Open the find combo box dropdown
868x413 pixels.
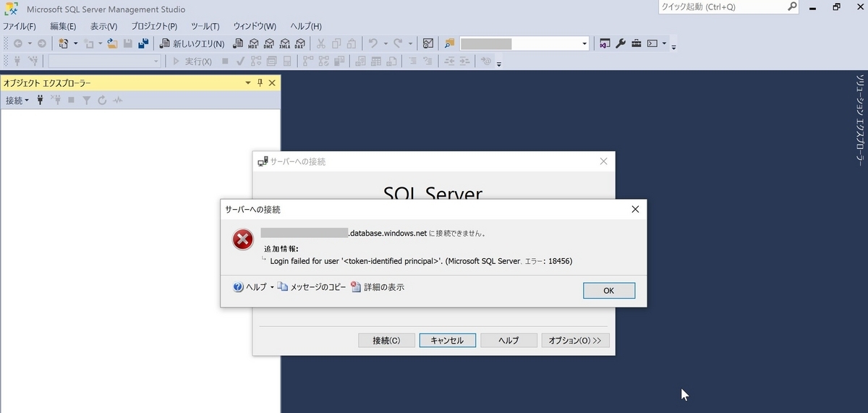click(584, 44)
